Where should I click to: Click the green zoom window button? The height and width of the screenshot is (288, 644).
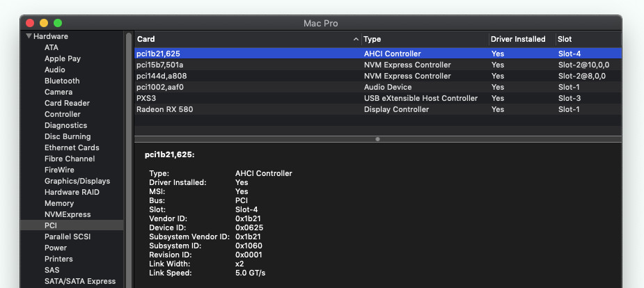pyautogui.click(x=58, y=23)
